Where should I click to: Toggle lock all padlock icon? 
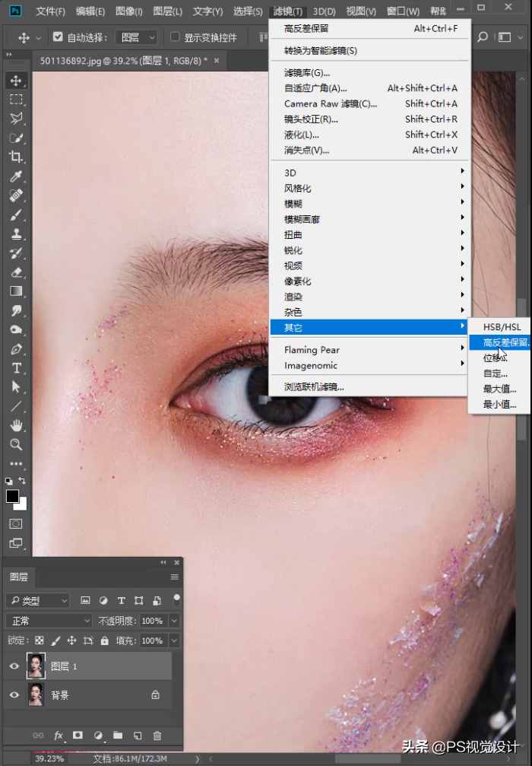tap(104, 640)
